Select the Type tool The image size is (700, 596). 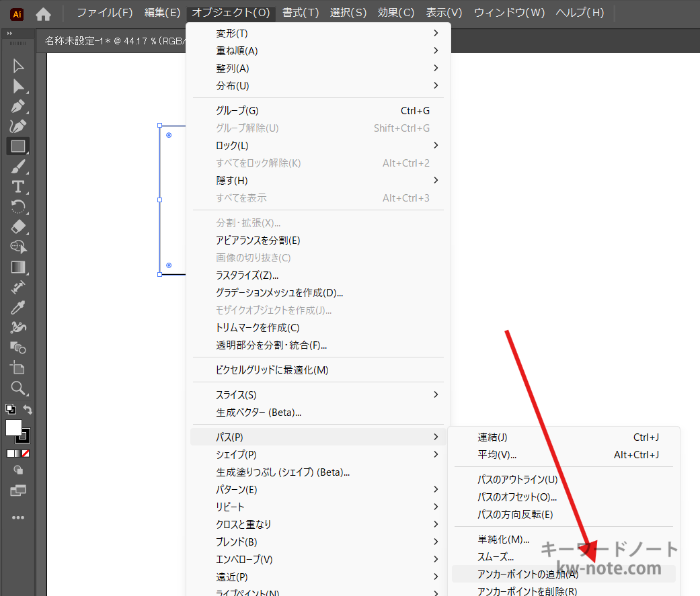[18, 186]
